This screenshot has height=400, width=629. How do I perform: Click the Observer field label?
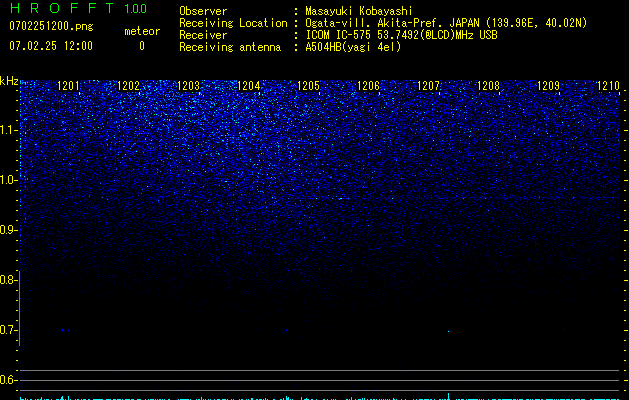203,11
